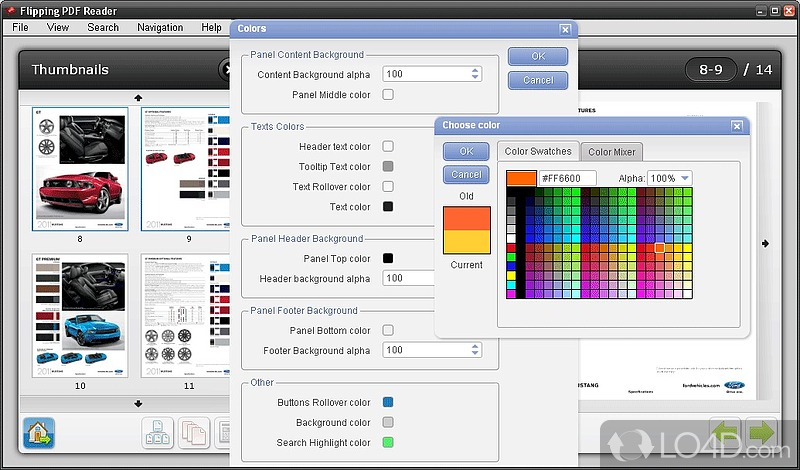Close the Choose color dialog

[737, 126]
